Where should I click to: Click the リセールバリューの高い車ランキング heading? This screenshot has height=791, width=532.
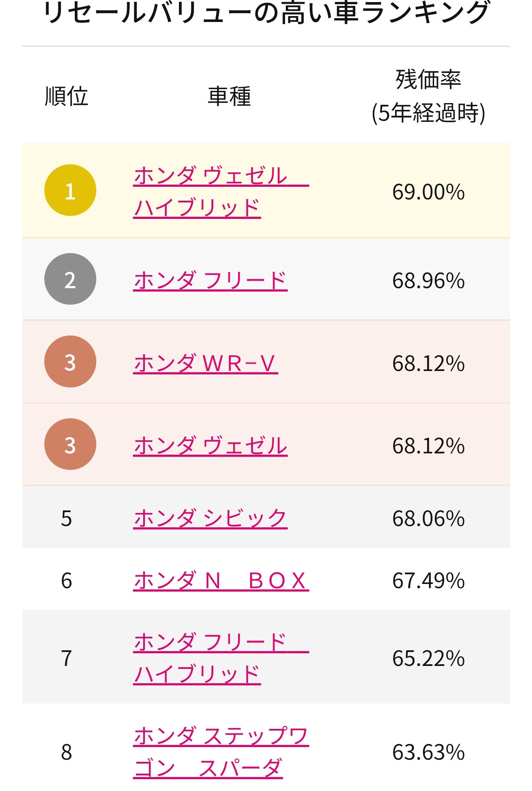click(x=266, y=12)
